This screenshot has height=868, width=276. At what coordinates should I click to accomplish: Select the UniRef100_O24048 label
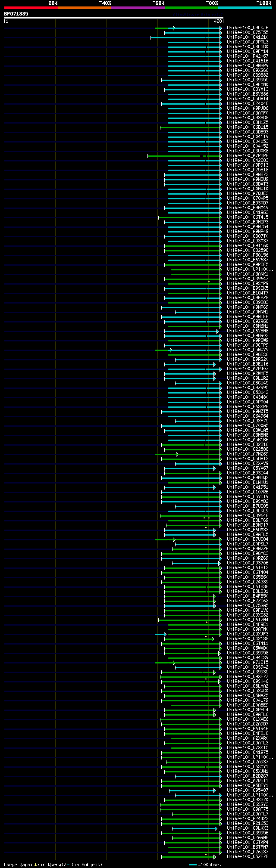(x=248, y=103)
